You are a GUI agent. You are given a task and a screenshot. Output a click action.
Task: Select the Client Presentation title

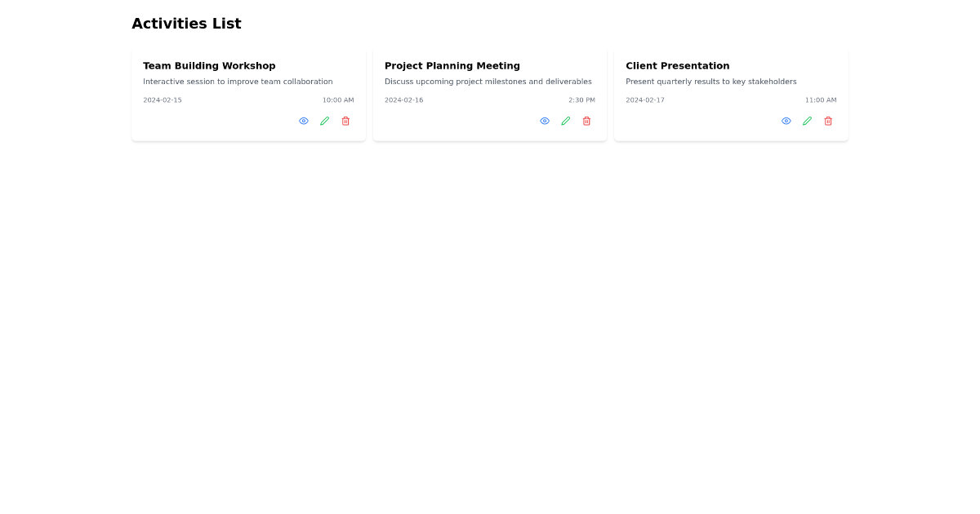coord(678,66)
